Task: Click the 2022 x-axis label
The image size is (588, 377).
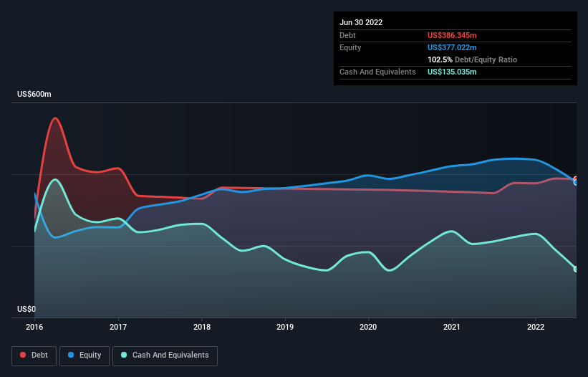Action: point(536,327)
